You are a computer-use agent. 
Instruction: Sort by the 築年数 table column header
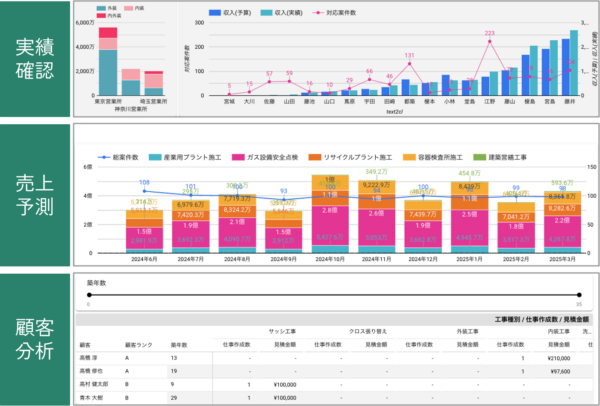click(179, 345)
